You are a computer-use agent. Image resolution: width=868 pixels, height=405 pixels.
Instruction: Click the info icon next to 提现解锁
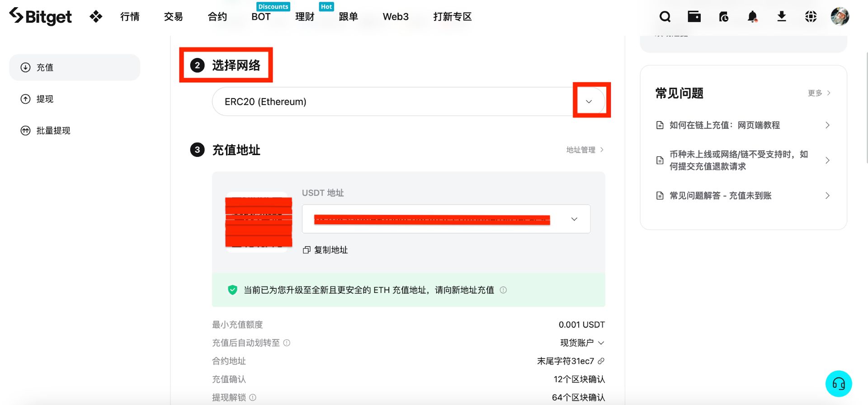pos(253,397)
